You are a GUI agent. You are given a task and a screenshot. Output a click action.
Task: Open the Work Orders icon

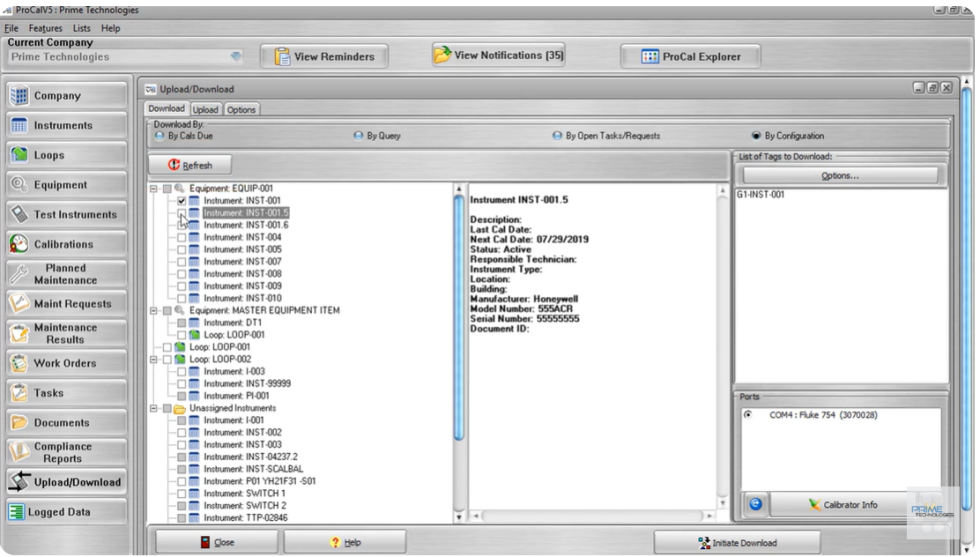(x=19, y=363)
